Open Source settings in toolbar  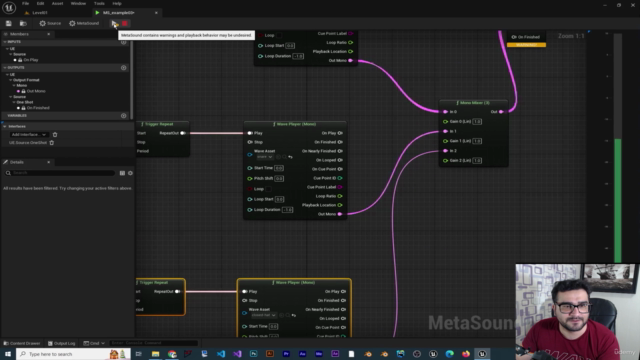50,23
